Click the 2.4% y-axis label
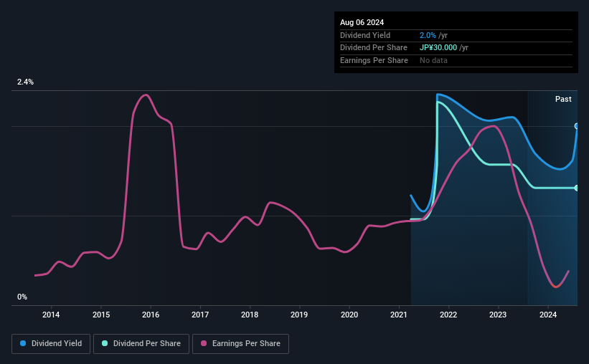The height and width of the screenshot is (364, 589). 26,82
